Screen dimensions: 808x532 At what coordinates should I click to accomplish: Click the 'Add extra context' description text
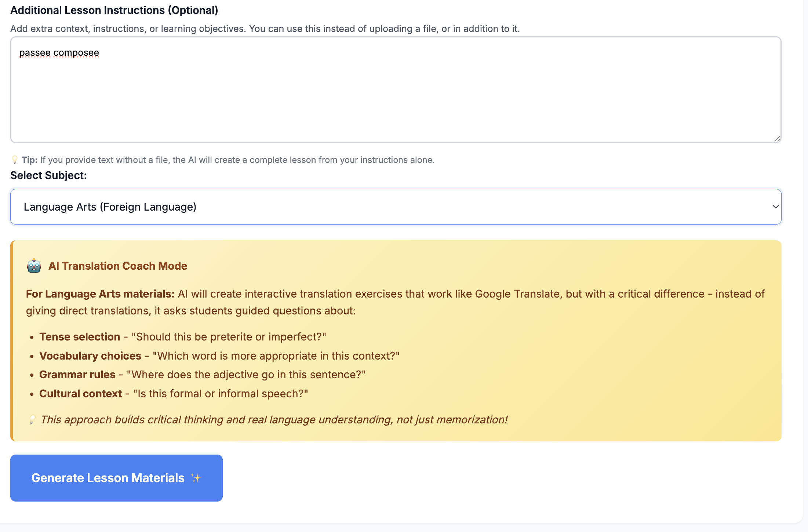click(265, 29)
